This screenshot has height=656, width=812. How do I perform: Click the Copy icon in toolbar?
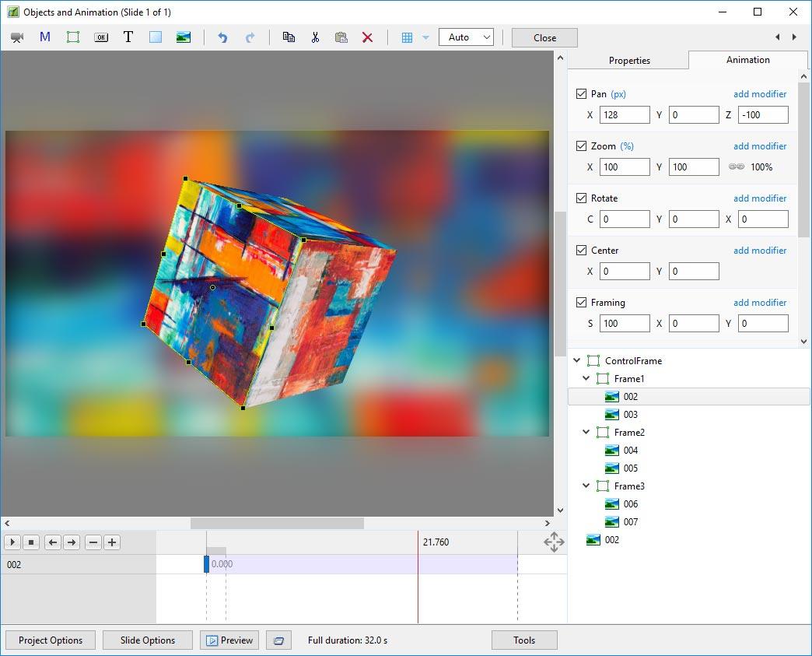click(x=289, y=37)
